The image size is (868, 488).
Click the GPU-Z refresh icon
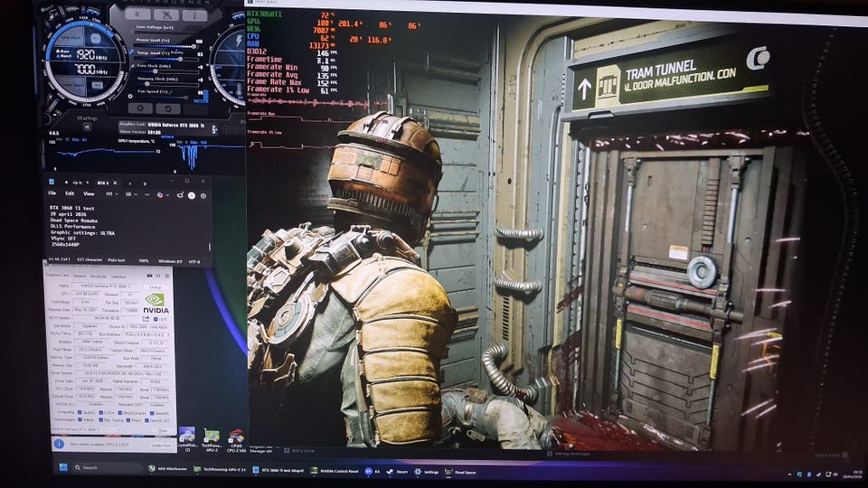[x=158, y=276]
